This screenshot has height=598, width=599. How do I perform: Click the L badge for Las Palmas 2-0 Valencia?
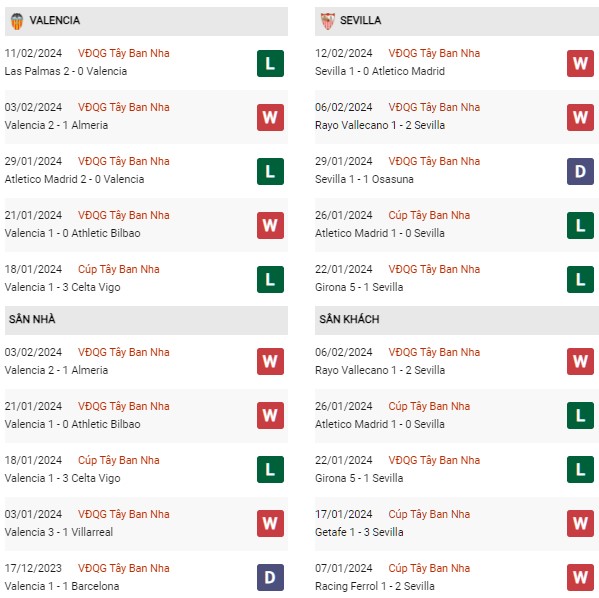(270, 63)
